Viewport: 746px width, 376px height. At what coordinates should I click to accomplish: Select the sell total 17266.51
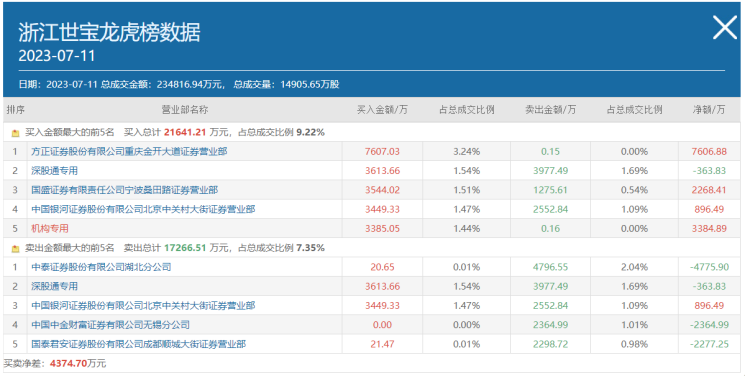click(x=185, y=248)
